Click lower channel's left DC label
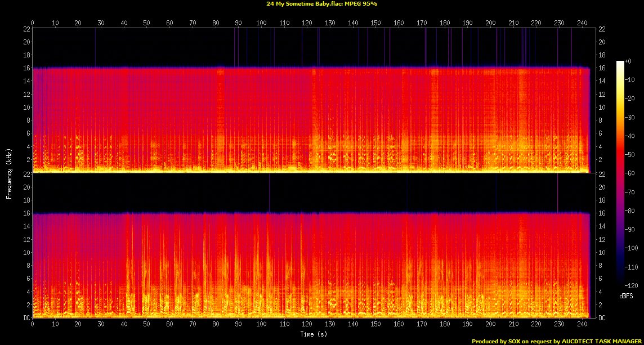The image size is (644, 345). pos(26,318)
